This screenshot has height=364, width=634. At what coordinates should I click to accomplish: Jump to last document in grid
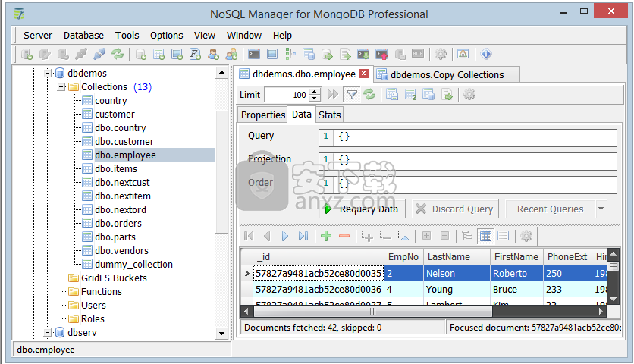point(303,236)
